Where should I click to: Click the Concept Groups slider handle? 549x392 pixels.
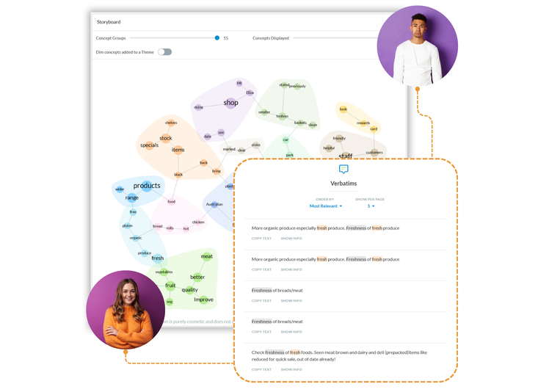tap(217, 38)
